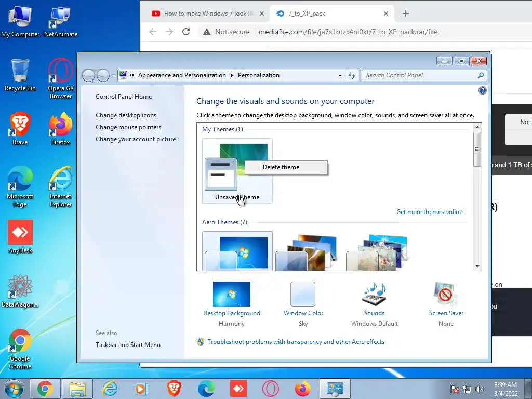532x399 pixels.
Task: Click Control Panel taskbar button
Action: 335,389
